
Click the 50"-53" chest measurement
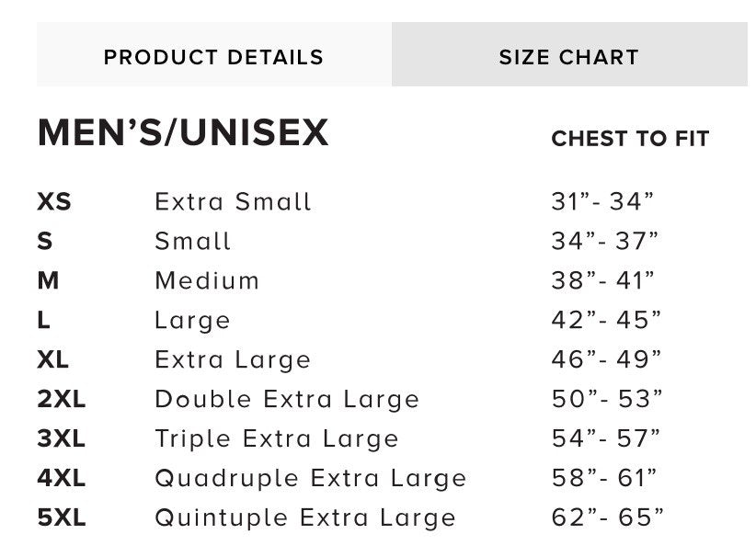point(607,399)
